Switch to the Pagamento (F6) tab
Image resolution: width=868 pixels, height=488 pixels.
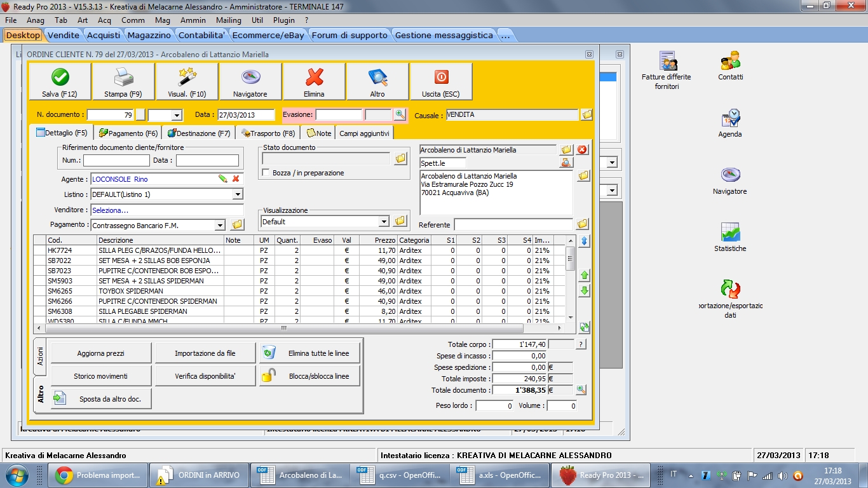tap(128, 133)
